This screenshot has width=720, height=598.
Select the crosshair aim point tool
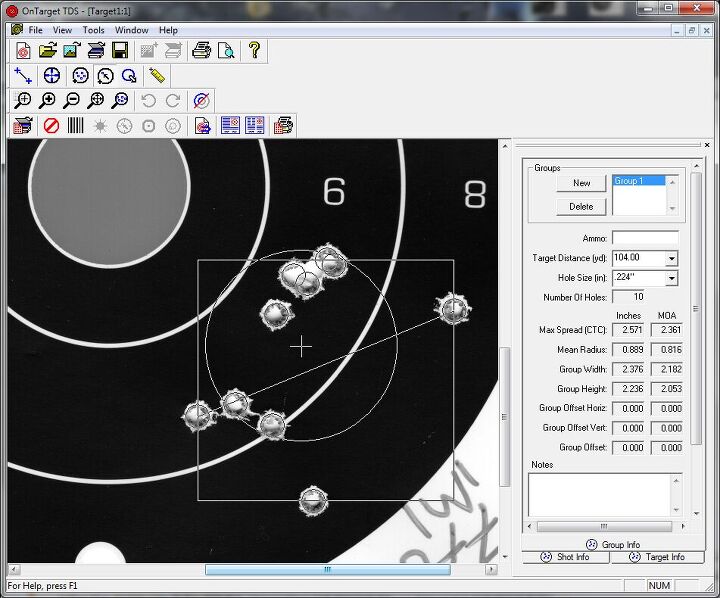click(x=52, y=75)
